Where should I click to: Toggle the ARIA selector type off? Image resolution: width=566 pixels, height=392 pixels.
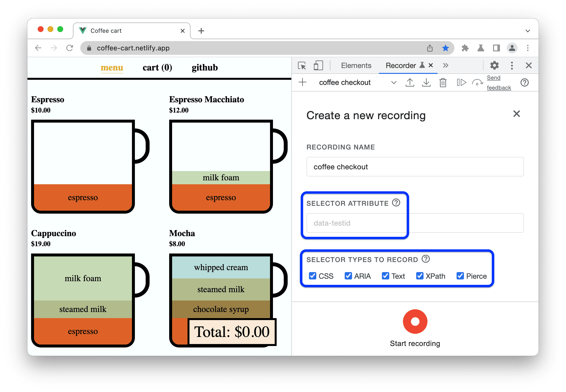(x=349, y=276)
